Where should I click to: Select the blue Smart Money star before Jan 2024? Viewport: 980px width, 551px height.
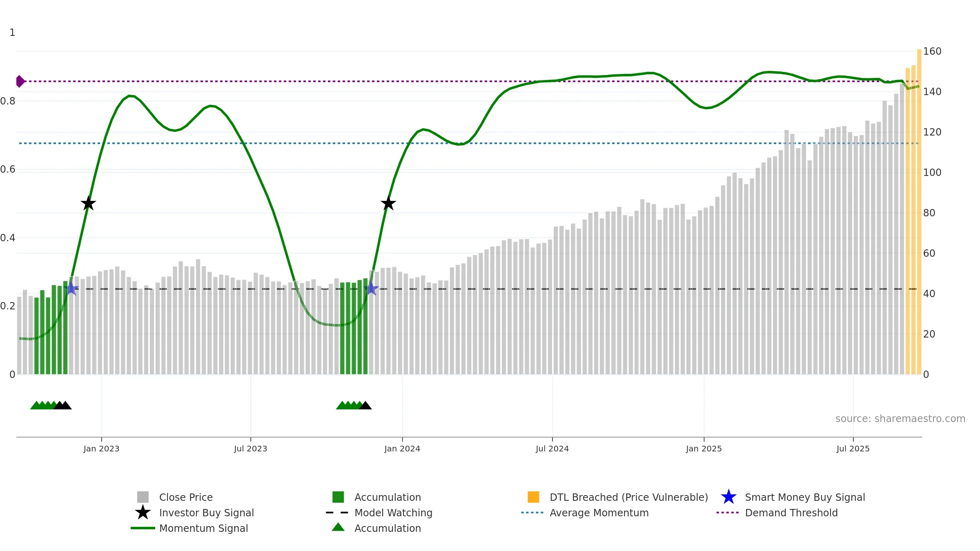[371, 288]
